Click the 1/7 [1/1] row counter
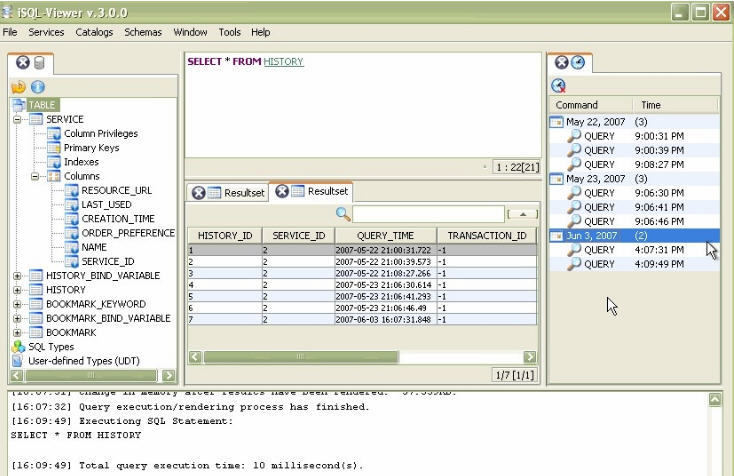Screen dimensions: 734x476 pyautogui.click(x=515, y=375)
